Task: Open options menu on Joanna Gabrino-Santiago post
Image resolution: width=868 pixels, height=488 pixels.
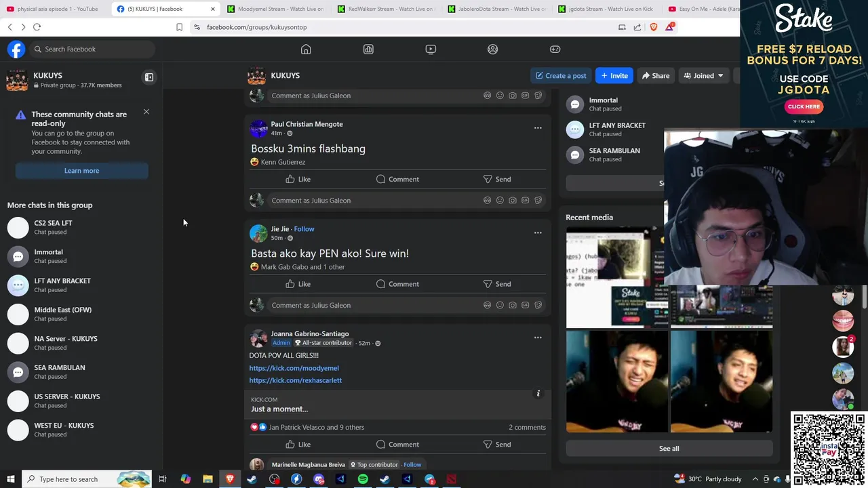Action: click(538, 338)
